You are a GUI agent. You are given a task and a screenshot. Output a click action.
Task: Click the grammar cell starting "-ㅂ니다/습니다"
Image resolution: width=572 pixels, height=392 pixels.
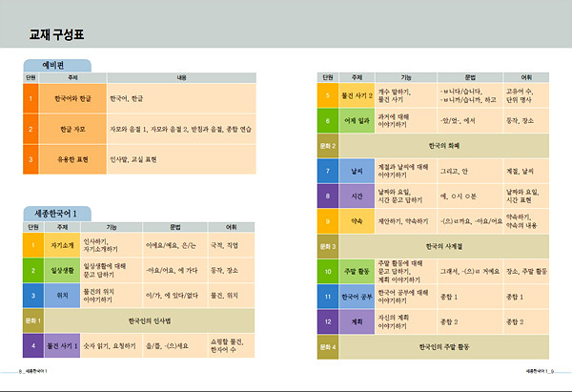point(470,95)
